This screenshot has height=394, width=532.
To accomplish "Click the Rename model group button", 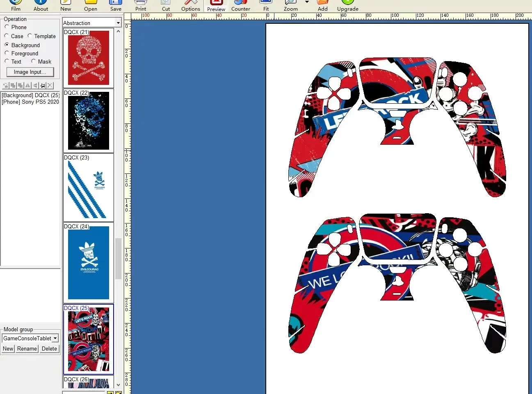I will click(27, 348).
